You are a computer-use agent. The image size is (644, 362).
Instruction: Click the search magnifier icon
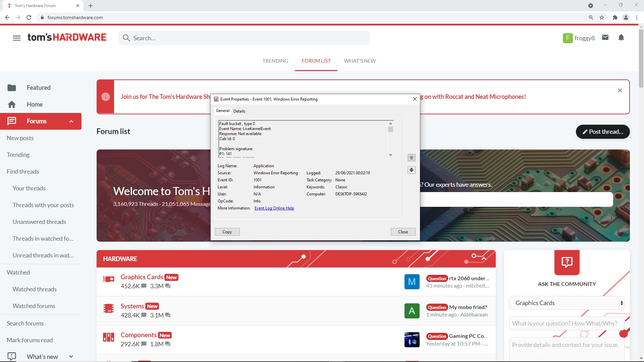(x=126, y=38)
